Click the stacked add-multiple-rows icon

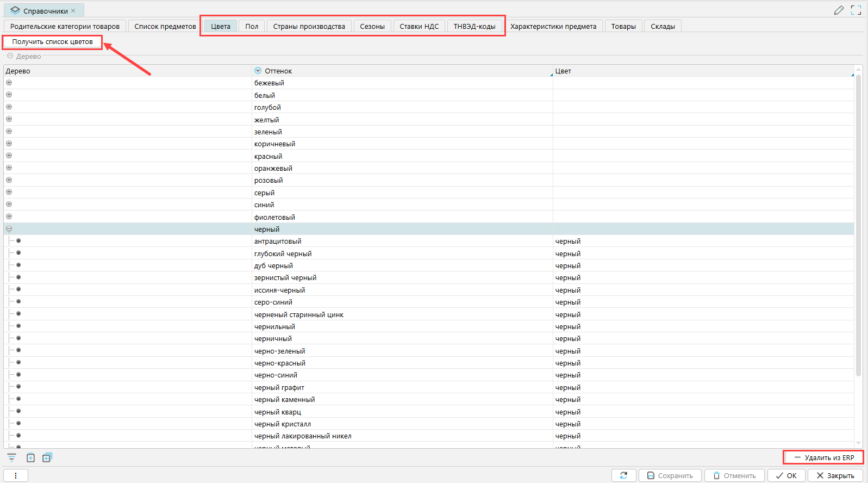pyautogui.click(x=47, y=458)
